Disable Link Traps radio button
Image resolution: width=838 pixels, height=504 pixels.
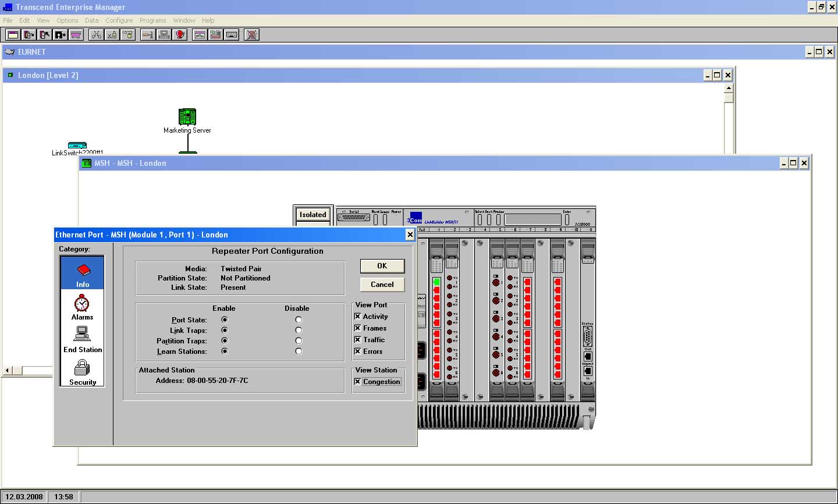tap(299, 330)
